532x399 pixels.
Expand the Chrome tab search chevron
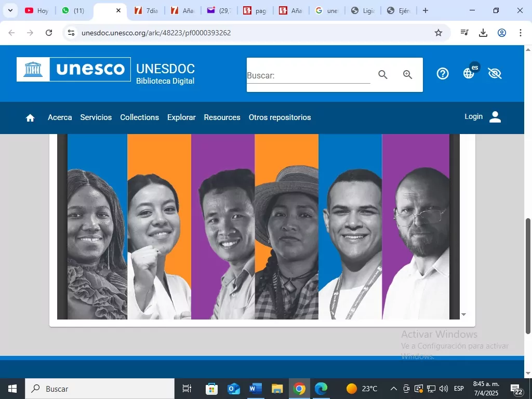(x=10, y=10)
